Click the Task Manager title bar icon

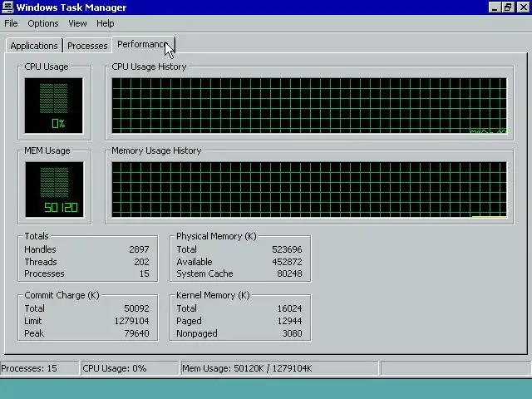pyautogui.click(x=7, y=7)
